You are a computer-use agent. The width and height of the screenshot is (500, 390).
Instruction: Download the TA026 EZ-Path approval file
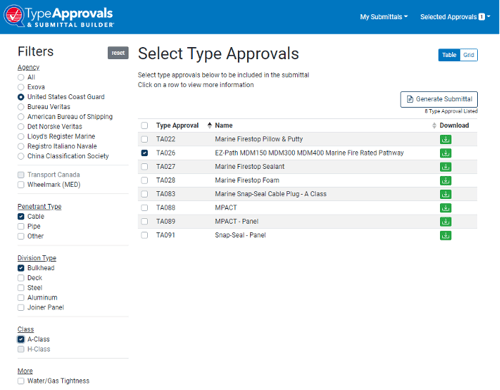445,153
